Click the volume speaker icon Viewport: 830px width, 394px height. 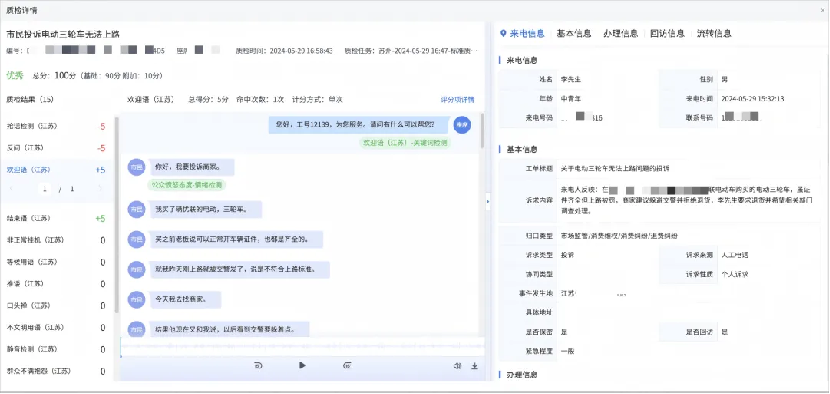pyautogui.click(x=457, y=365)
